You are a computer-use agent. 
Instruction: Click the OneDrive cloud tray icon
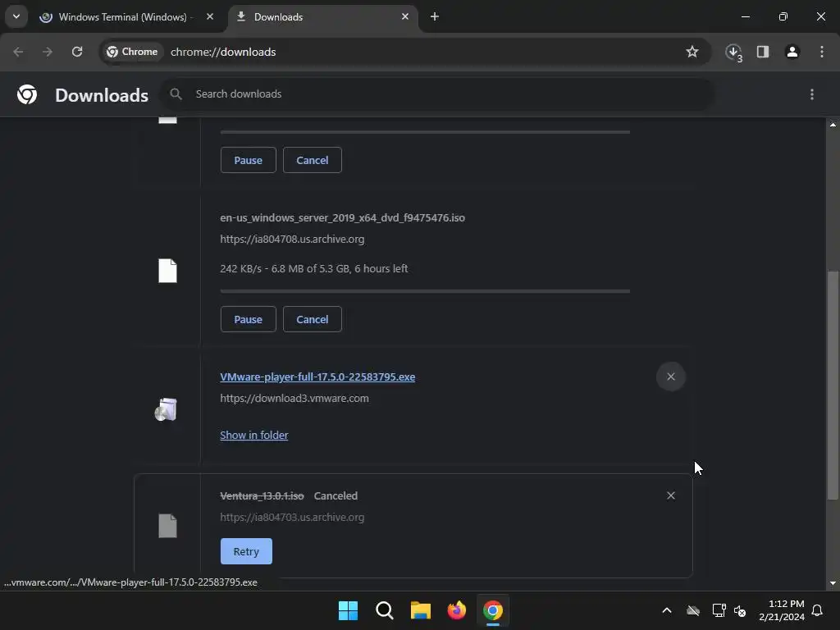[x=693, y=610]
